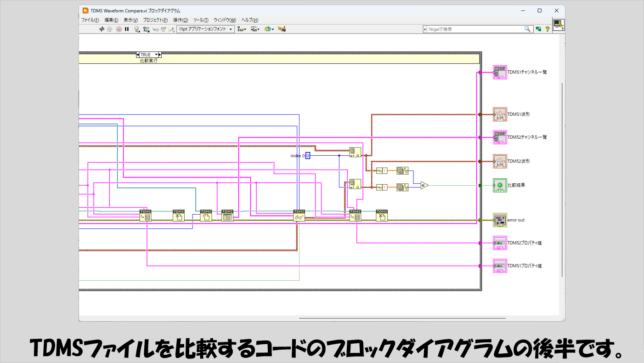Select the TDMS List Contents node
The height and width of the screenshot is (363, 644).
(x=227, y=216)
